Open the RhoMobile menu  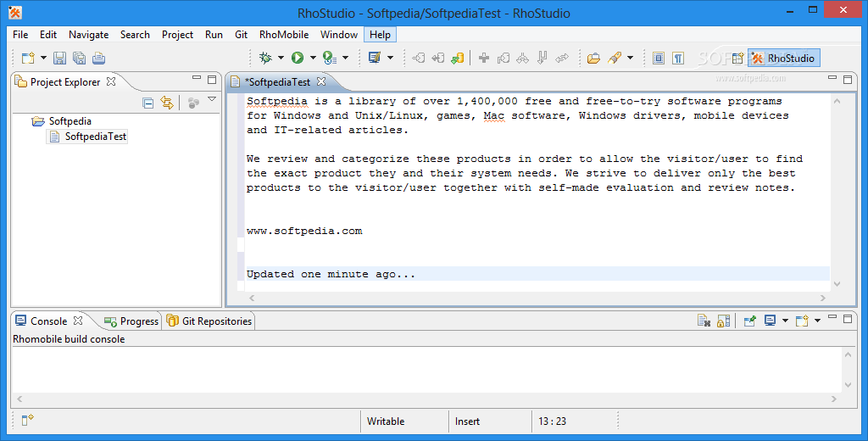coord(284,35)
